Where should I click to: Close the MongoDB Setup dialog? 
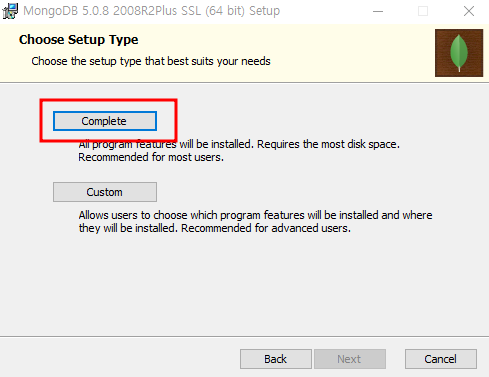click(469, 11)
